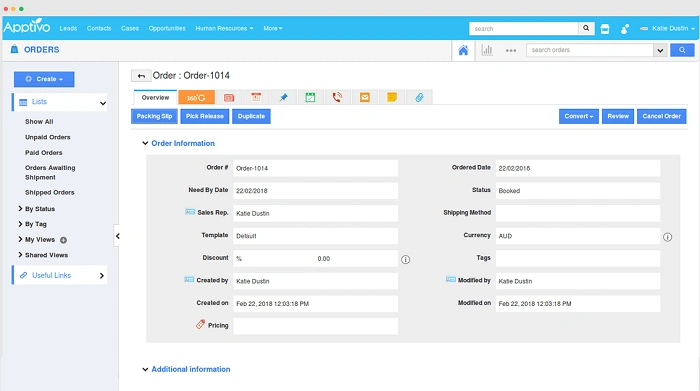Open the blue pushpin follow-ups tab

tap(283, 97)
